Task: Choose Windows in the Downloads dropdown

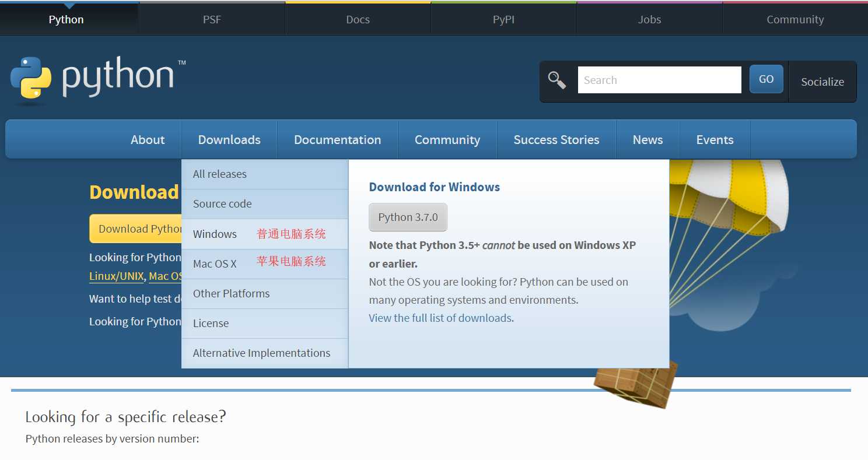Action: pos(265,234)
